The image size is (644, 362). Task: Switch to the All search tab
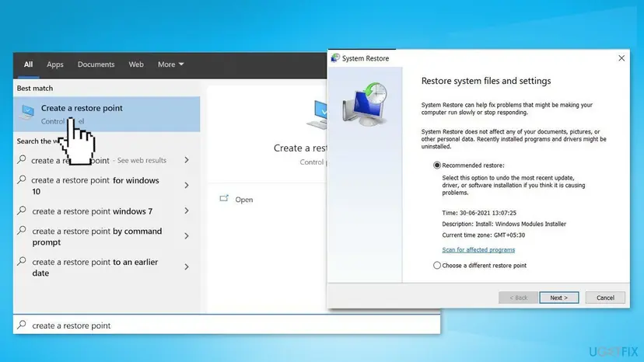tap(28, 64)
